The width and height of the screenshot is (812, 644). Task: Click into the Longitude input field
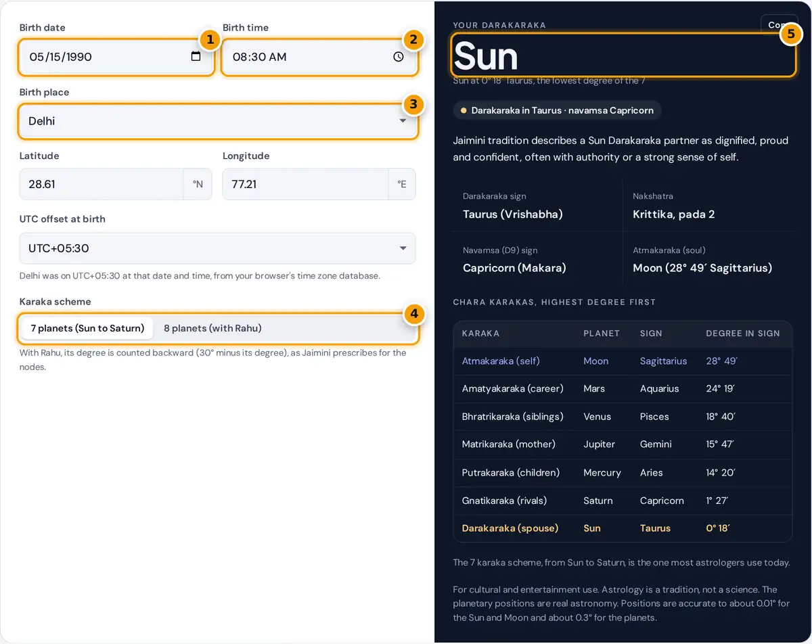305,184
